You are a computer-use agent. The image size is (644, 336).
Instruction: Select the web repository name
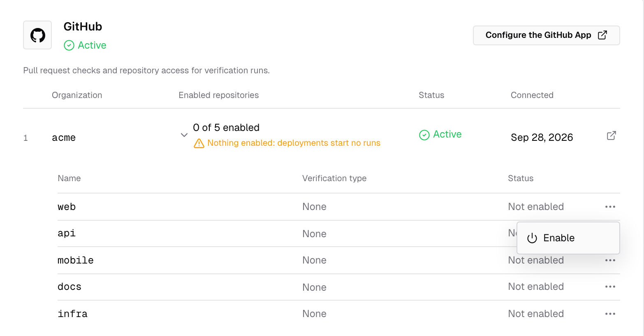pos(67,207)
